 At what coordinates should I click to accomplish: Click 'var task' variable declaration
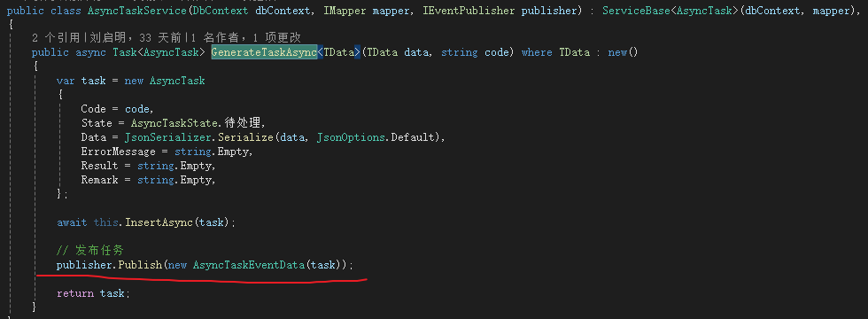81,81
